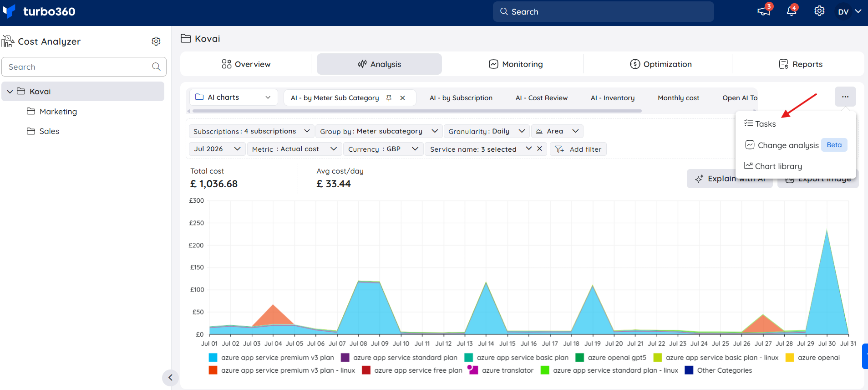Click the avg cost/day value £ 33.44
This screenshot has width=868, height=390.
(x=334, y=184)
